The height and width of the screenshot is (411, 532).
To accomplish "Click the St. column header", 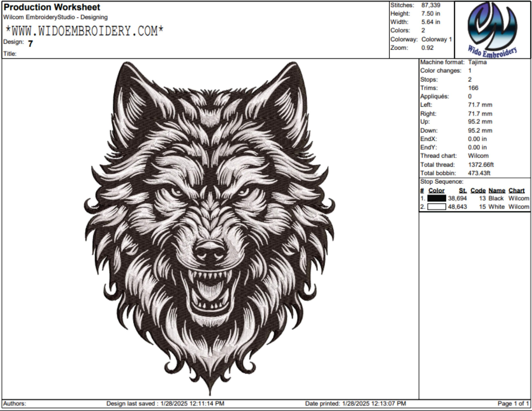I will [463, 190].
